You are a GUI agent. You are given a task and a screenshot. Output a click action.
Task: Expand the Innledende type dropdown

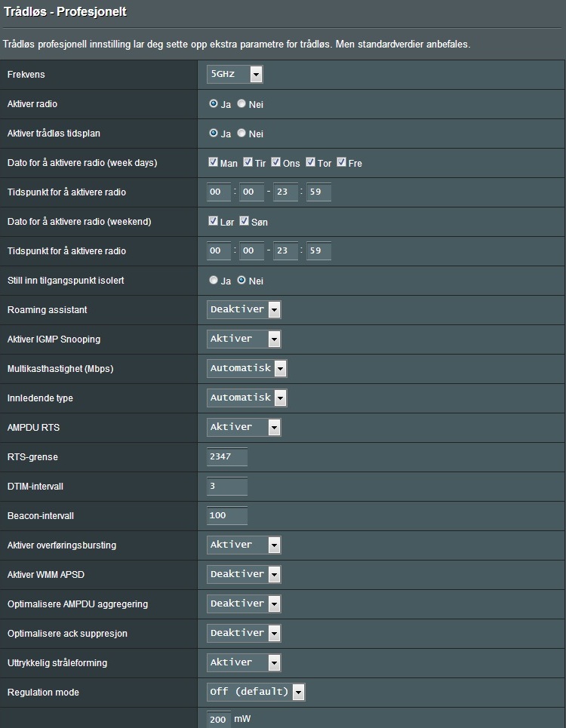click(247, 398)
